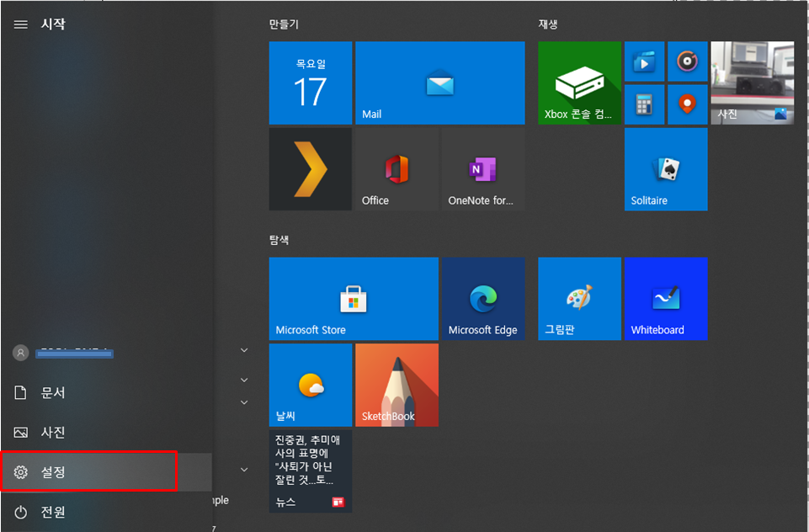Open the Groove Music small tile
Image resolution: width=809 pixels, height=532 pixels.
(x=687, y=61)
